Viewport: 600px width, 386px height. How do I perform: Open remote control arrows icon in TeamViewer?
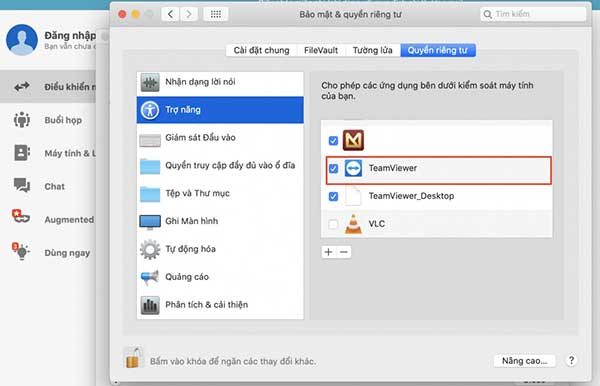pos(22,86)
